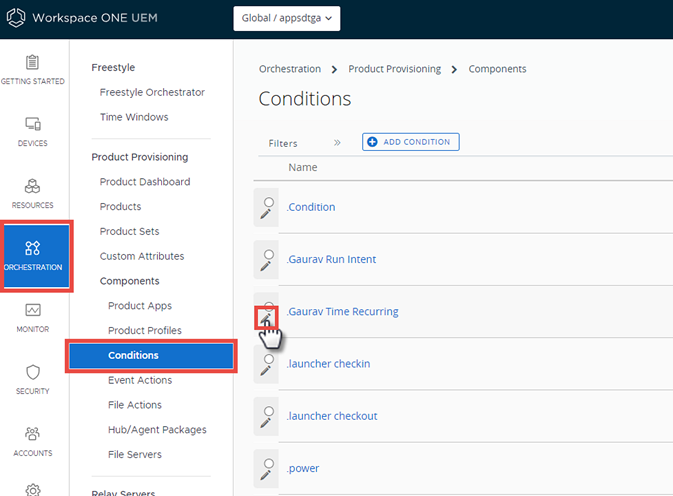Sort by the Name column header
The width and height of the screenshot is (673, 496).
coord(303,167)
